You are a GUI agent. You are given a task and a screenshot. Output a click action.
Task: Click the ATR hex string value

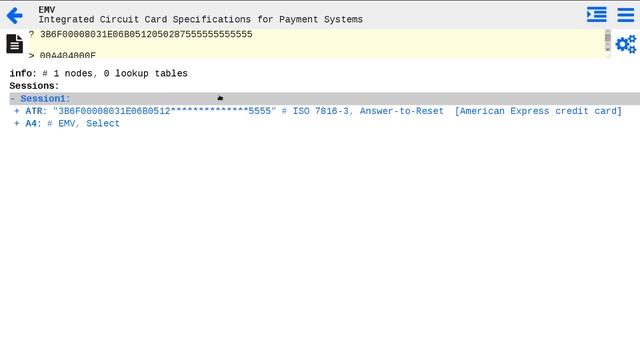(164, 111)
